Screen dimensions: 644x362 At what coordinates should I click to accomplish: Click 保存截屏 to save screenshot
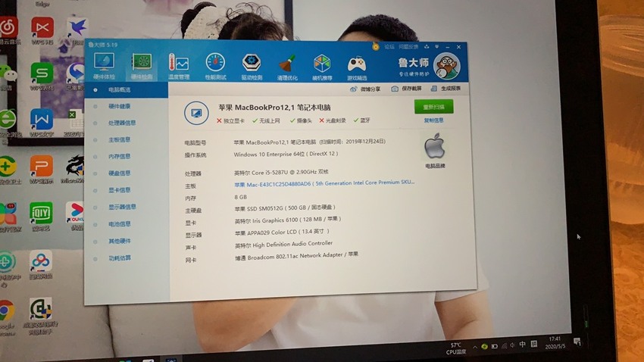click(x=407, y=89)
